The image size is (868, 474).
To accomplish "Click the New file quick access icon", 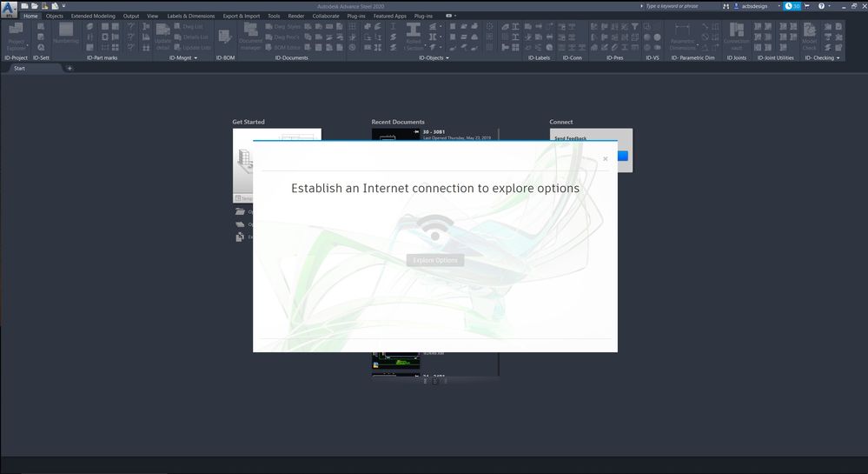I will click(x=24, y=6).
